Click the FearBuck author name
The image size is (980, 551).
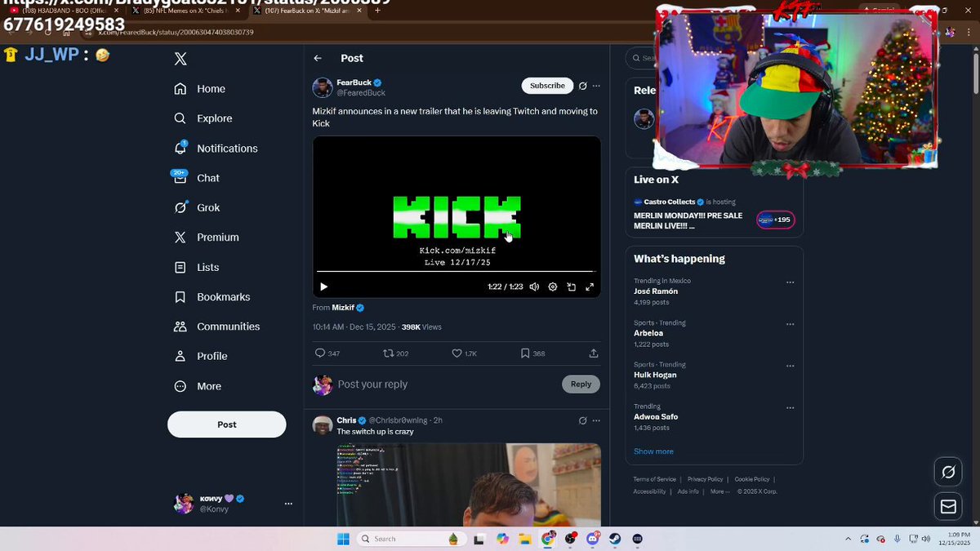click(x=354, y=83)
